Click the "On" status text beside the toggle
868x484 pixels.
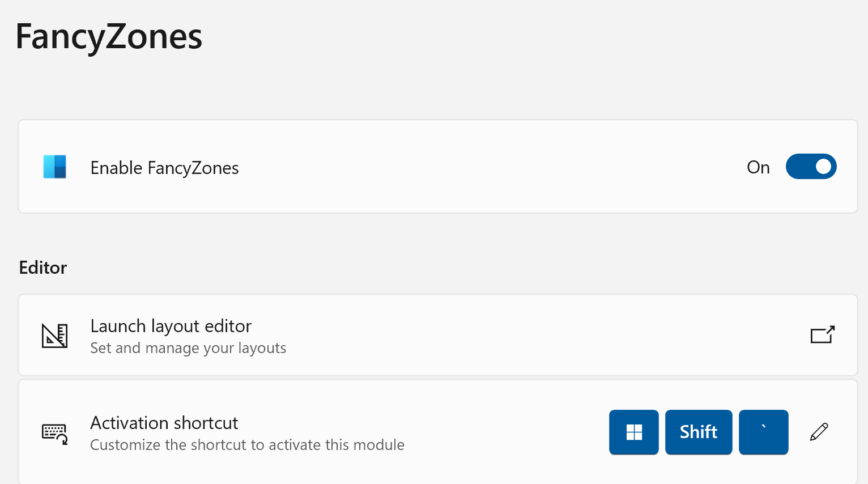(758, 168)
